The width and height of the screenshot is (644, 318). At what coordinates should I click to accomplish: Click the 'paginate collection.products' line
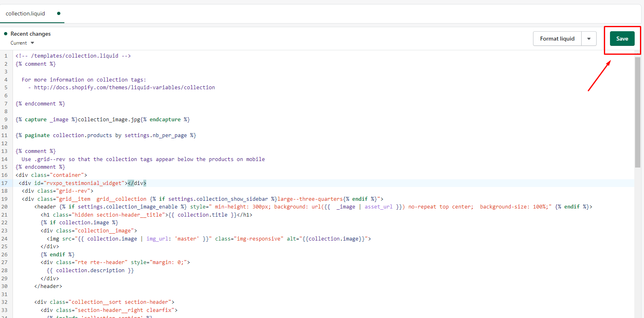click(106, 135)
